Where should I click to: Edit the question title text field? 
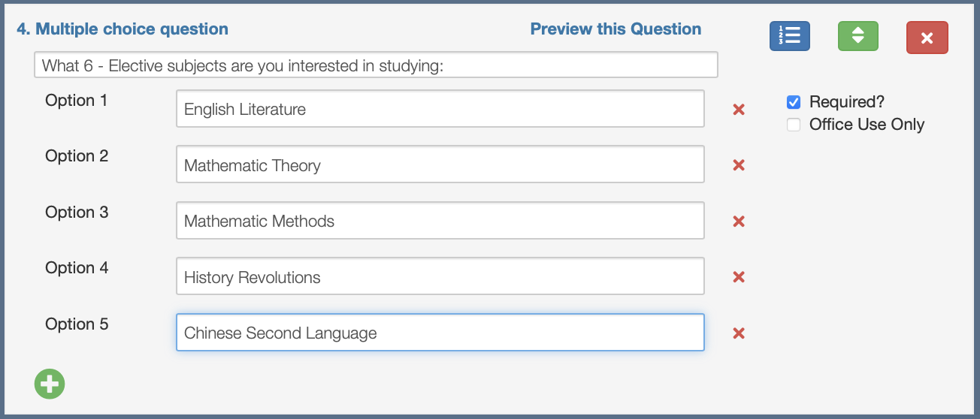376,65
